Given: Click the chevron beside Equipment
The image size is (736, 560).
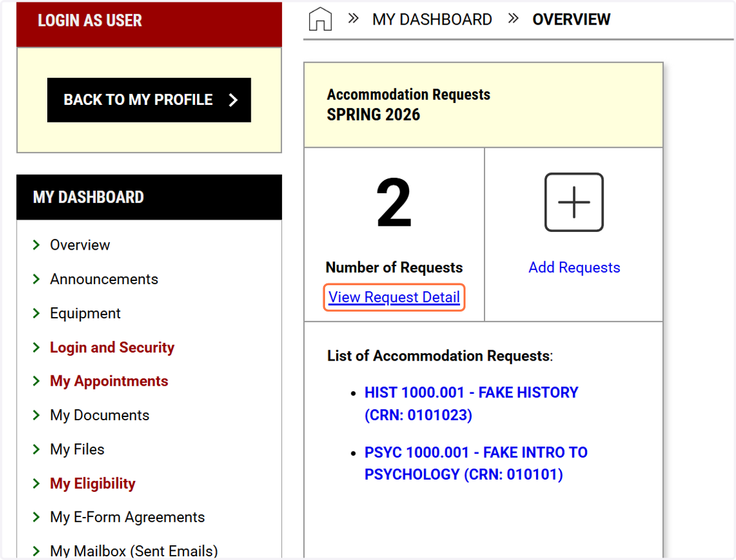Looking at the screenshot, I should point(36,313).
